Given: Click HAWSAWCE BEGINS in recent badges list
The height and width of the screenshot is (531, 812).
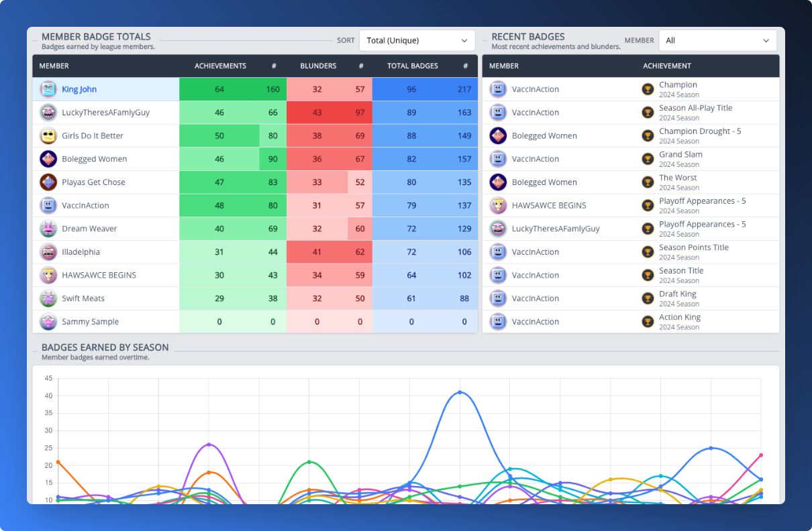Looking at the screenshot, I should click(549, 205).
